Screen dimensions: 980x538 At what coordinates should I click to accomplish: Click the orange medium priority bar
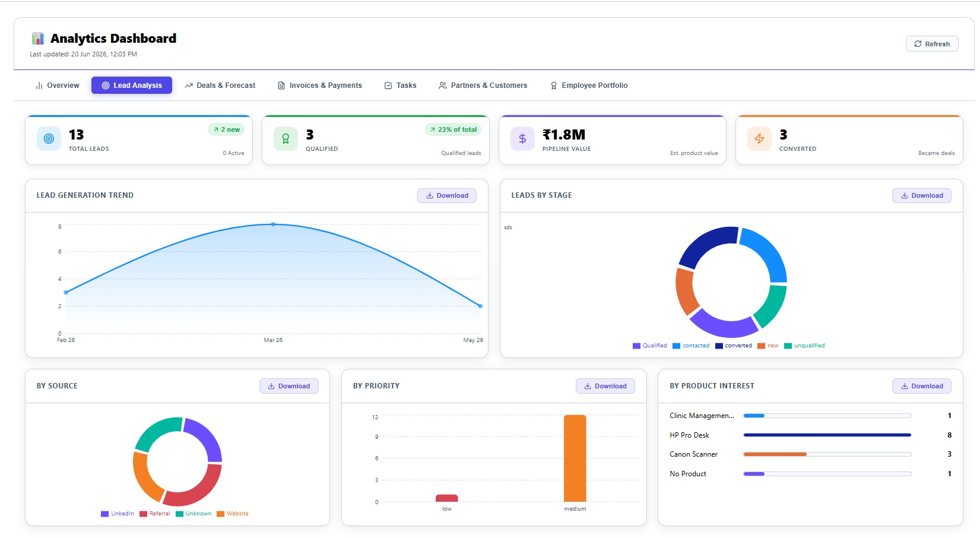(x=575, y=458)
